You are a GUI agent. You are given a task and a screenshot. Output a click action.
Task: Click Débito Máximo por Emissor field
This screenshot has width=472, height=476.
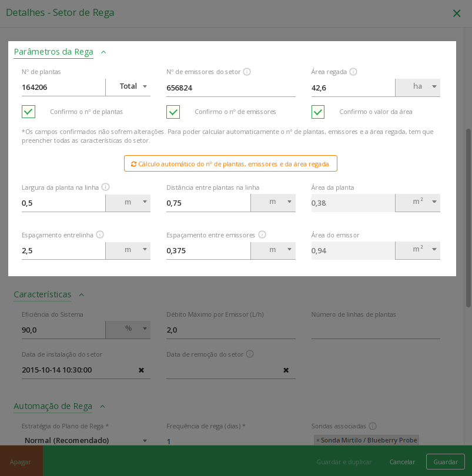(x=231, y=330)
